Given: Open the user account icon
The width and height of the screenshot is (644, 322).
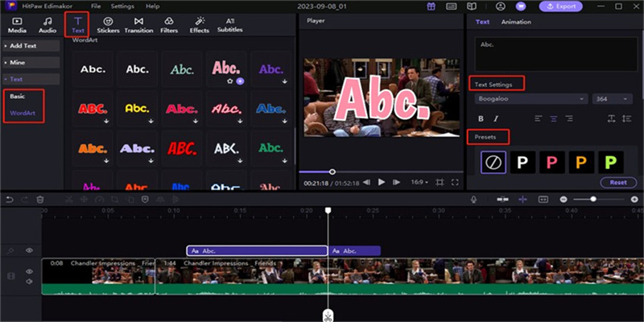Looking at the screenshot, I should 500,6.
